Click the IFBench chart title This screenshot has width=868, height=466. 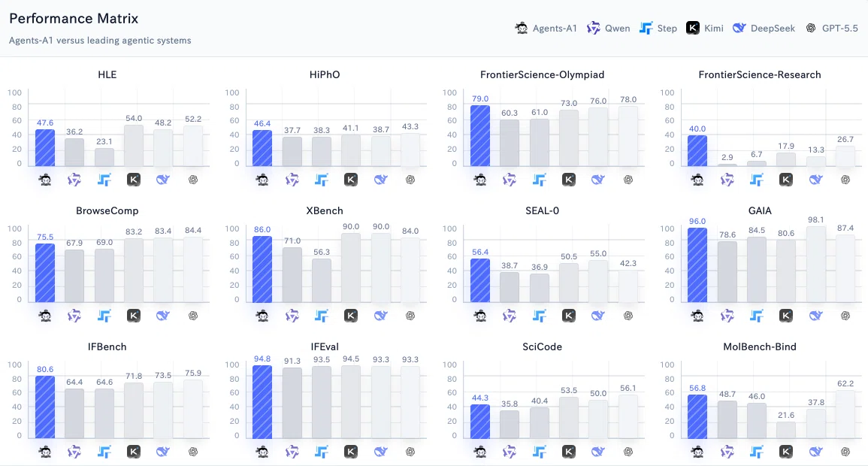coord(107,347)
